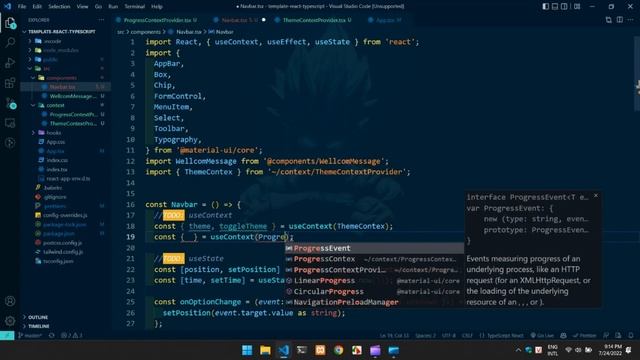This screenshot has width=640, height=360.
Task: Open the Terminal menu
Action: (135, 7)
